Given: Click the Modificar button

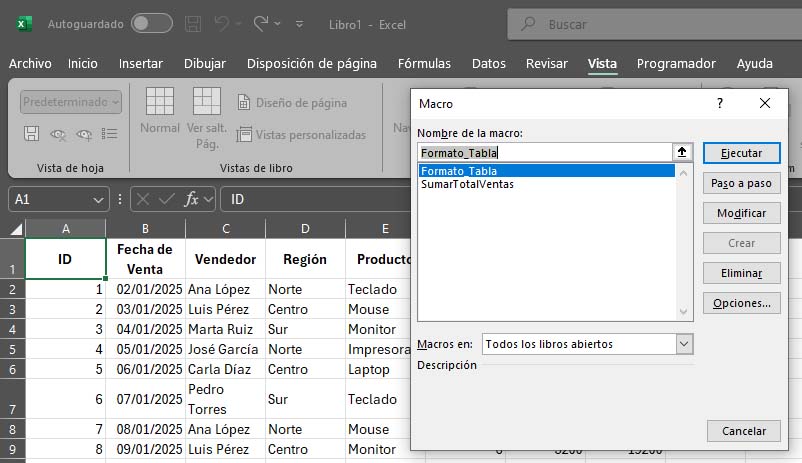Looking at the screenshot, I should 741,213.
